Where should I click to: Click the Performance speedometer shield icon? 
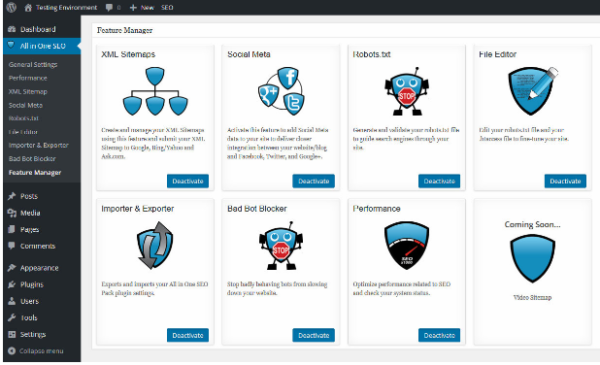(x=406, y=245)
